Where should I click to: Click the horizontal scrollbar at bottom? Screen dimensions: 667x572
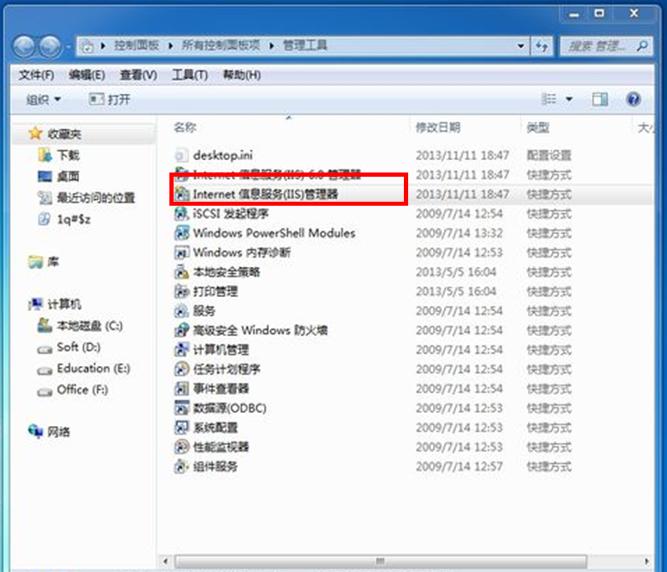coord(400,561)
